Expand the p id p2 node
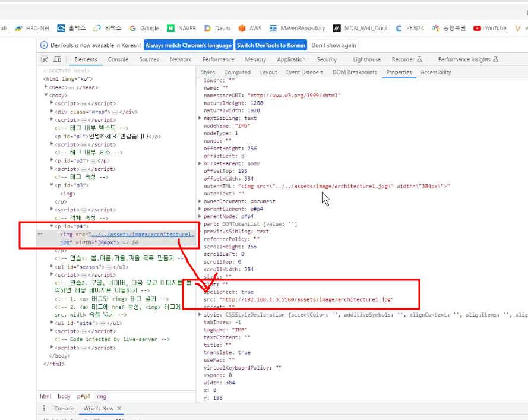The image size is (528, 420). pos(52,160)
